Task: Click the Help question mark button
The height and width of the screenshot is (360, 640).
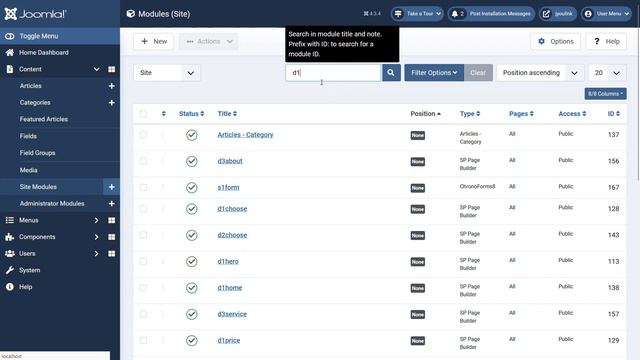Action: (x=606, y=41)
